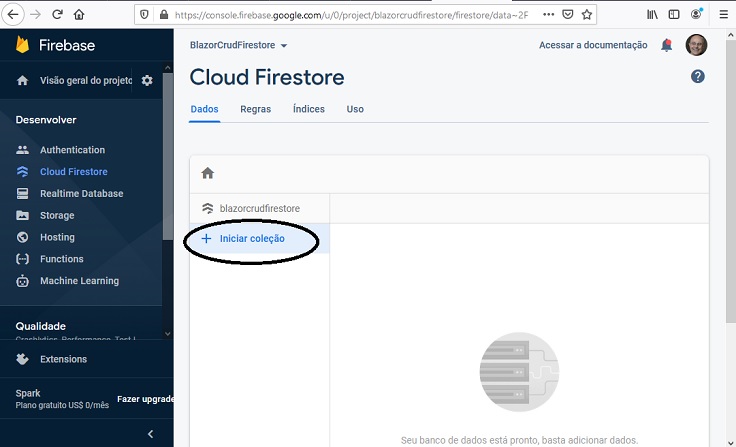Open the BlazorCrudFirestore project dropdown
This screenshot has width=736, height=447.
point(238,45)
